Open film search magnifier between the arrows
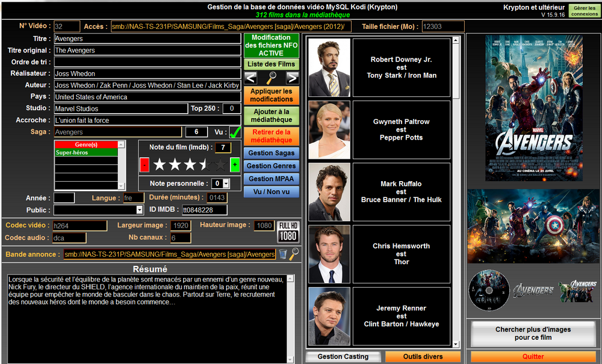602x364 pixels. (x=272, y=78)
